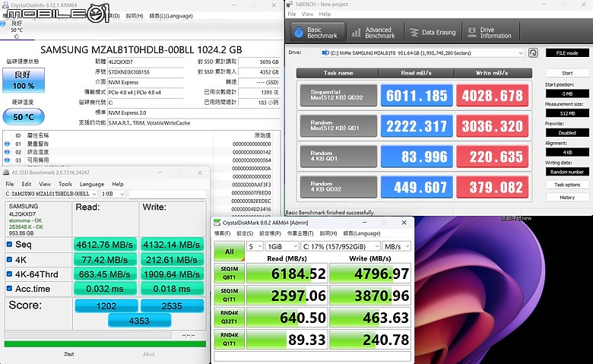Open Task options in TxBENCH
Screen dimensions: 593x364
click(x=567, y=185)
